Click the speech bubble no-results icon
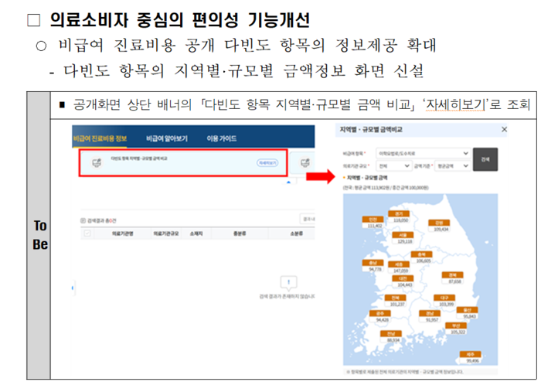 coord(288,283)
